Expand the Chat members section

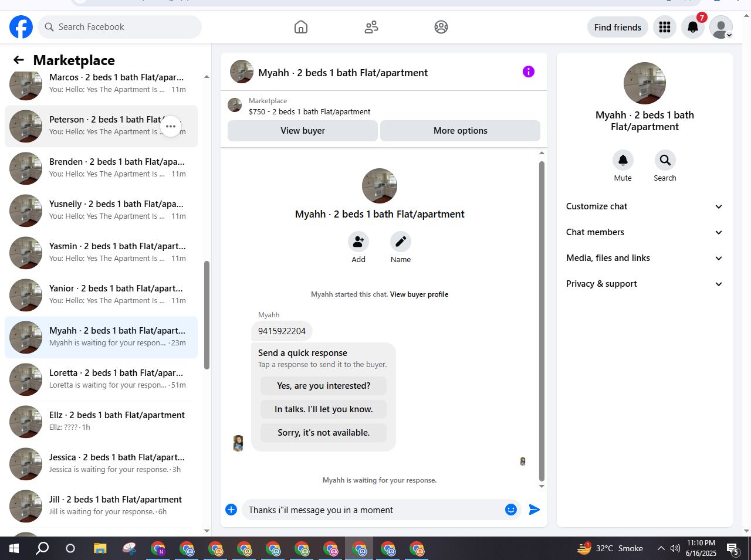click(645, 232)
